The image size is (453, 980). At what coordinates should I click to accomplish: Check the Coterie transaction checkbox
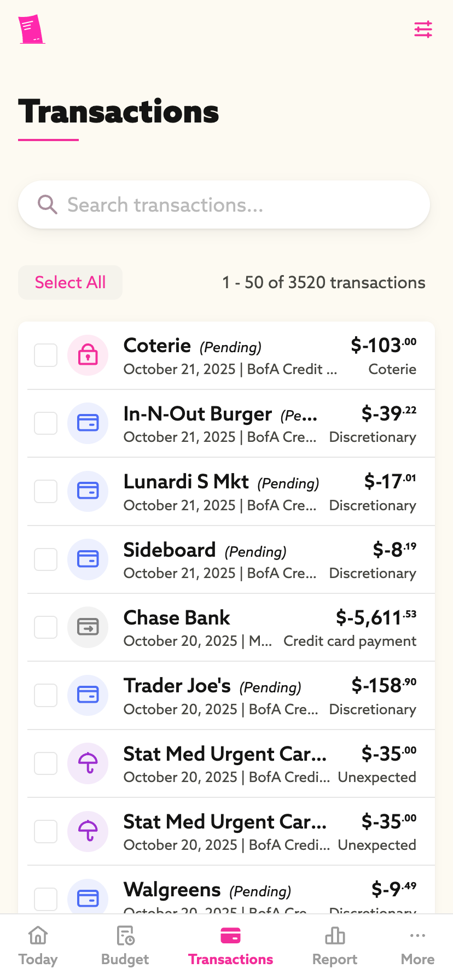[x=46, y=355]
